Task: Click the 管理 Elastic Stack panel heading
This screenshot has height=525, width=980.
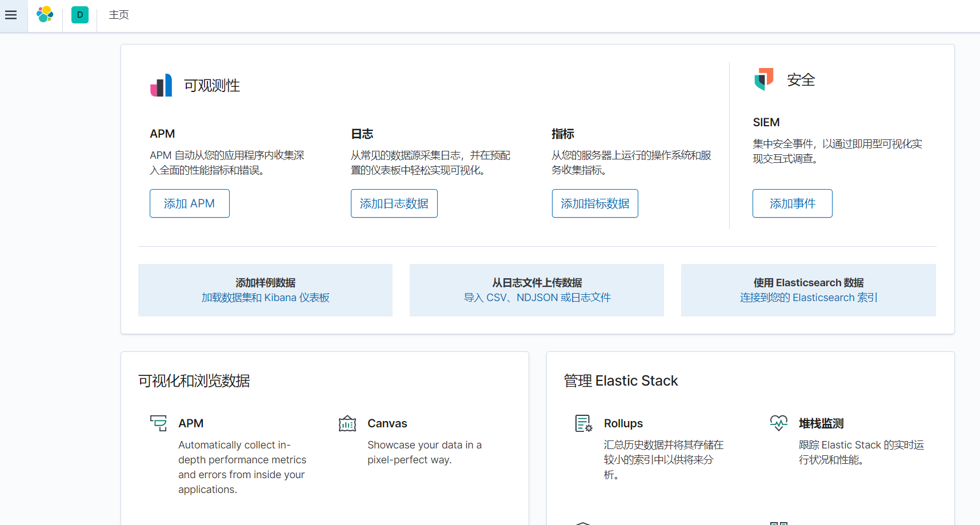Action: (621, 380)
